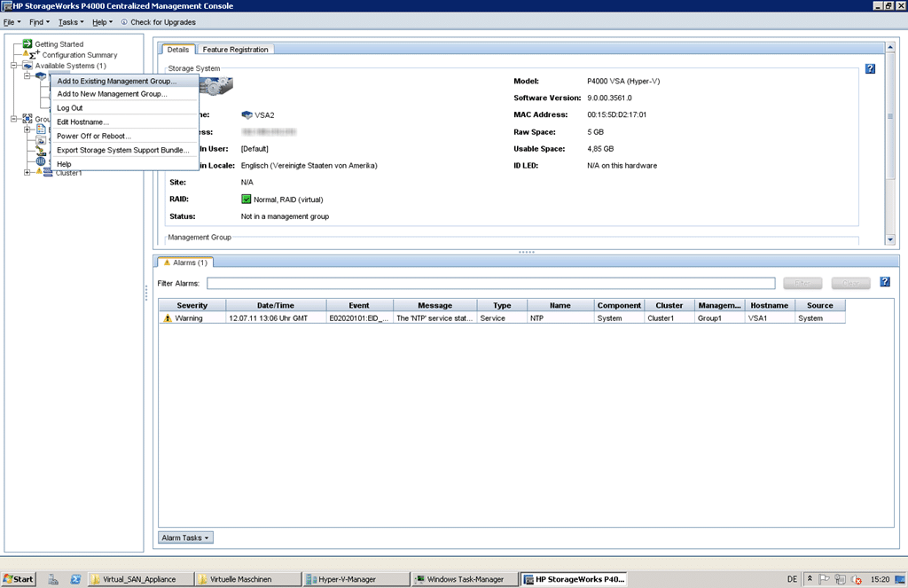Click the warning icon beside Cluster1

click(39, 171)
